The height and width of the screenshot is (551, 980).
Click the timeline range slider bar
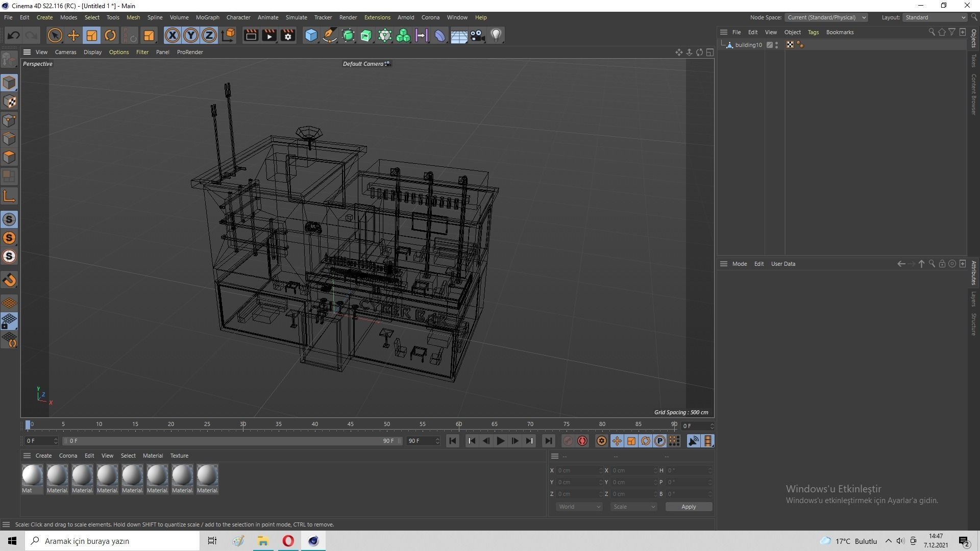click(232, 441)
